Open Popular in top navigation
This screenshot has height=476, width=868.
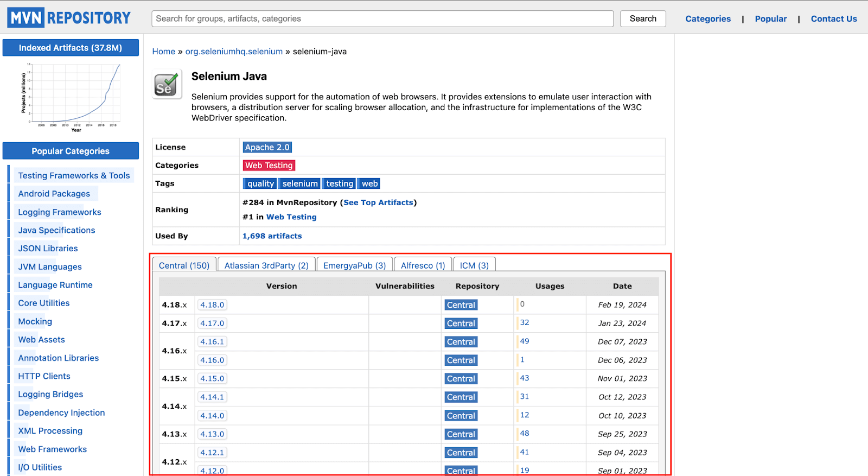click(770, 18)
